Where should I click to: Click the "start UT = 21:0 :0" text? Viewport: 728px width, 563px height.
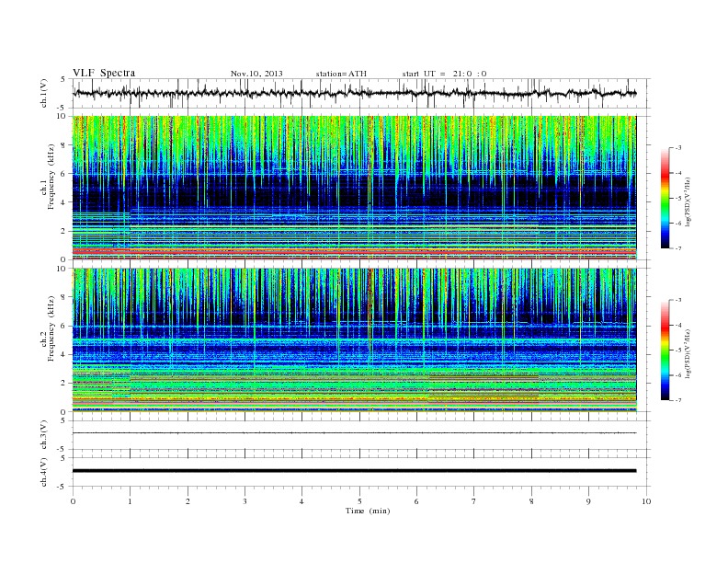[x=444, y=74]
